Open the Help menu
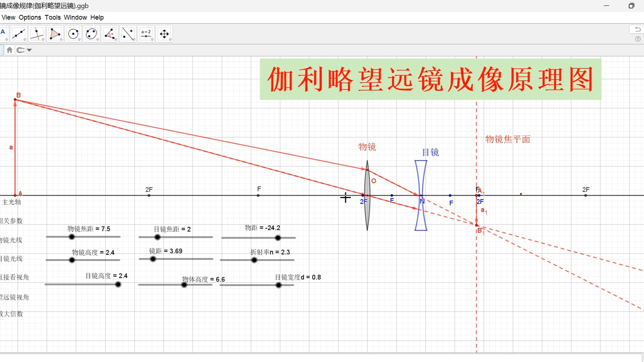644x362 pixels. [x=97, y=17]
